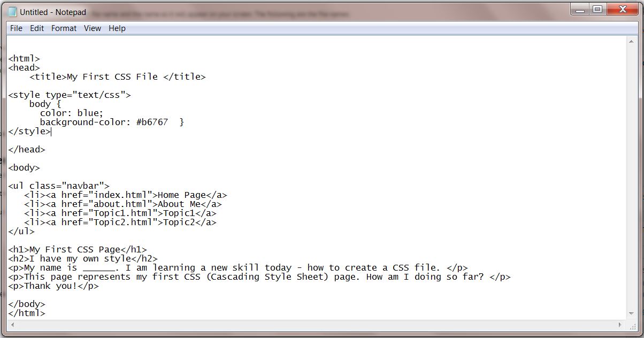Screen dimensions: 644x338
Task: Place cursor in the h1 heading line
Action: click(x=78, y=250)
